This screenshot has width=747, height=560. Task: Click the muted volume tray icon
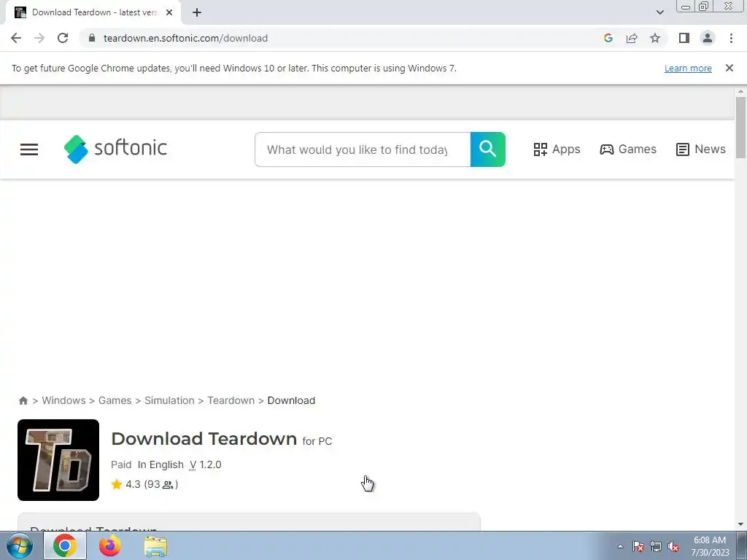click(673, 546)
